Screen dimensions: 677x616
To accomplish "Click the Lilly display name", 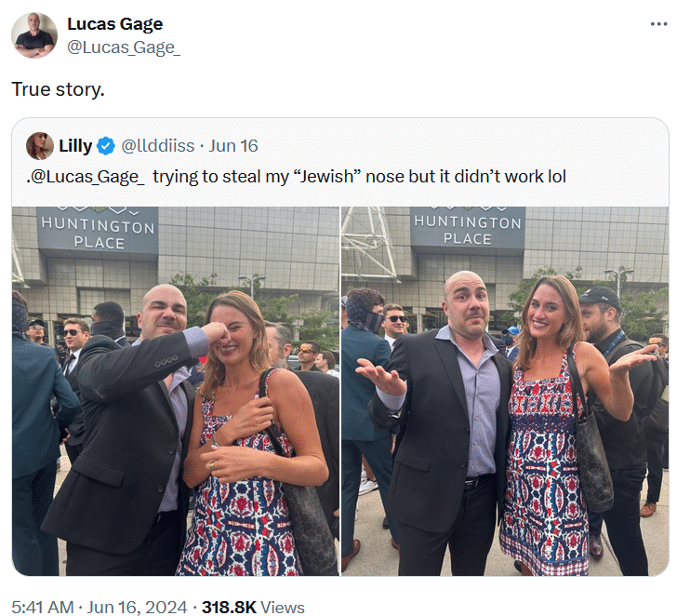I will coord(75,146).
